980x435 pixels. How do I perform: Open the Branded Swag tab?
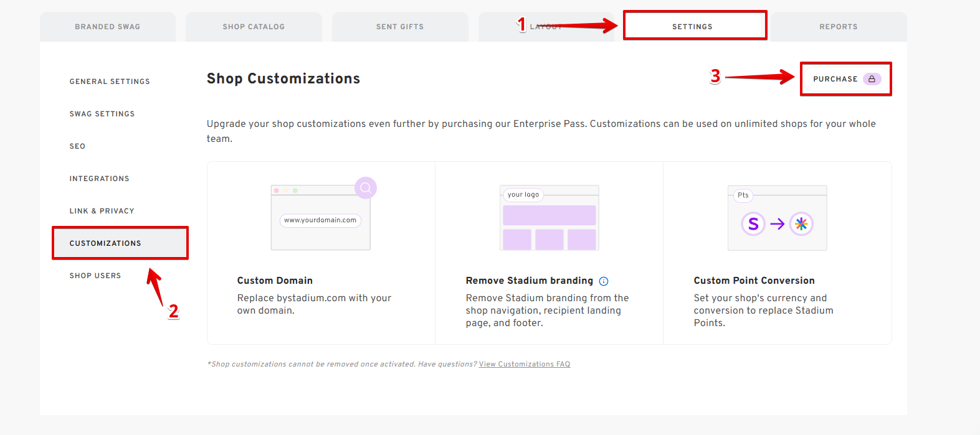tap(108, 27)
